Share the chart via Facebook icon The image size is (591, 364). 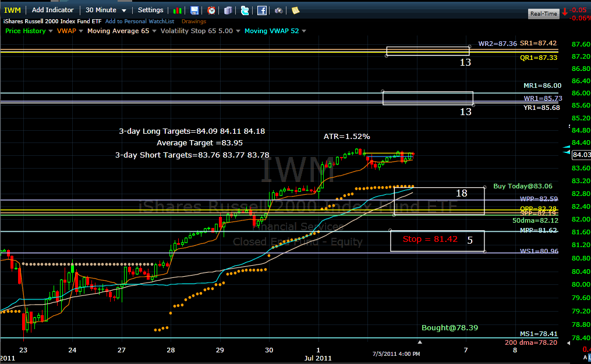[262, 10]
